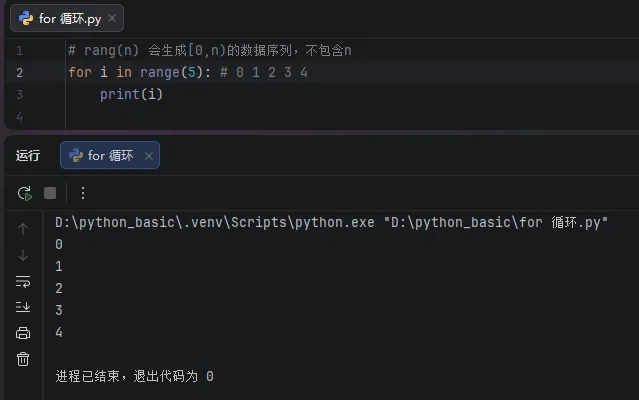Viewport: 639px width, 400px height.
Task: Place the cursor on the print(i) statement
Action: [131, 94]
